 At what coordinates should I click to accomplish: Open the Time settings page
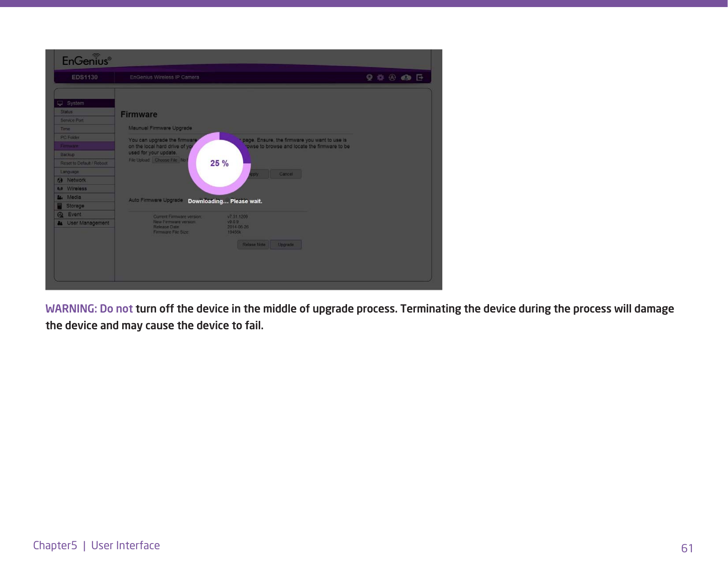coord(84,129)
